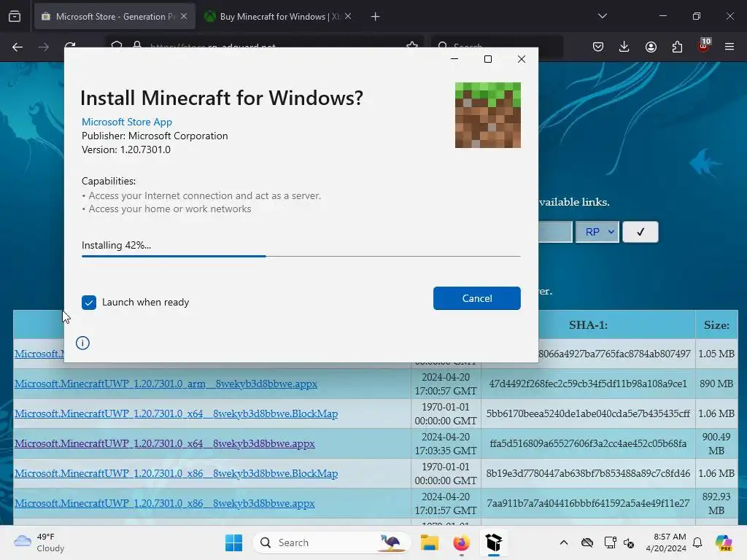
Task: Uncheck Launch when ready checkbox
Action: [x=88, y=303]
